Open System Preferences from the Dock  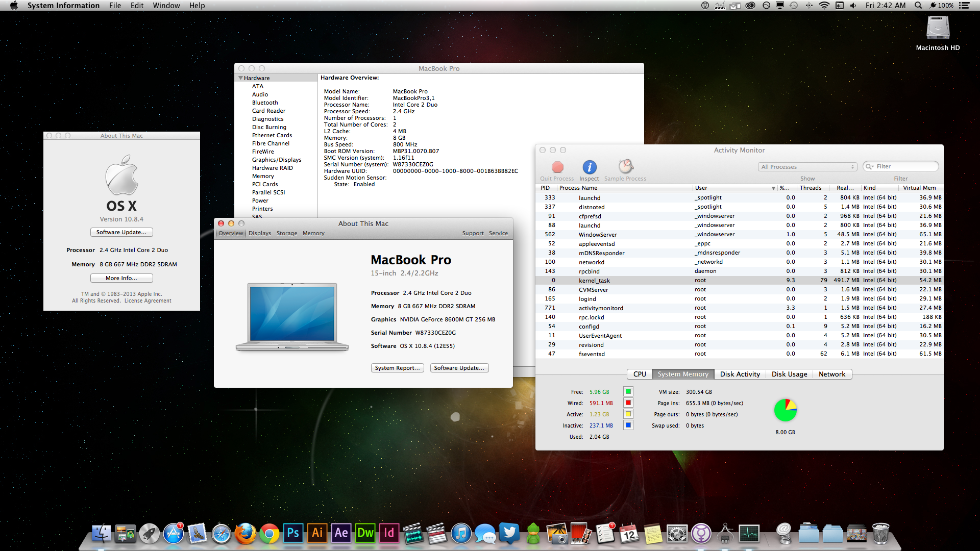pyautogui.click(x=677, y=534)
